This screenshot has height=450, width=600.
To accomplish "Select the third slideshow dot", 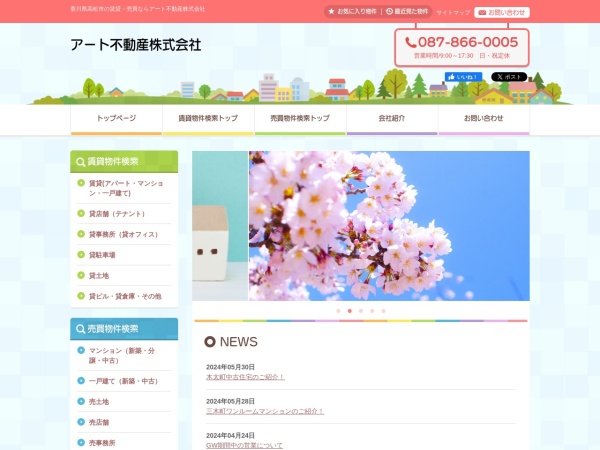I will (x=361, y=311).
